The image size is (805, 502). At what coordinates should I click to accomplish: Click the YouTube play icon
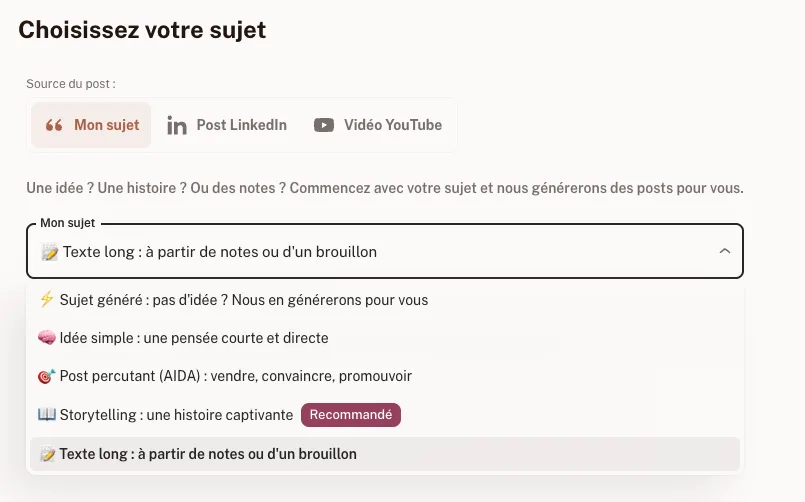tap(324, 125)
